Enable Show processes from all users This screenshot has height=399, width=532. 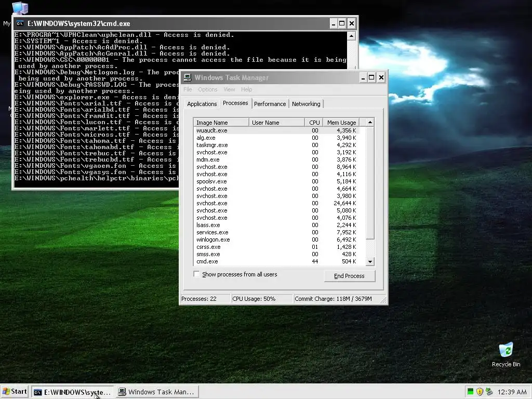(x=196, y=274)
